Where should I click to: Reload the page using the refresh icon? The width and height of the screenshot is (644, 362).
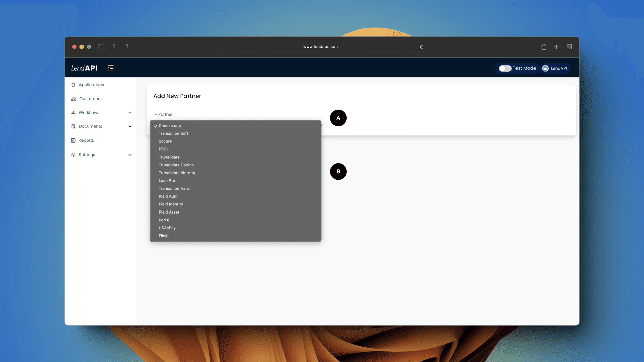pos(422,47)
